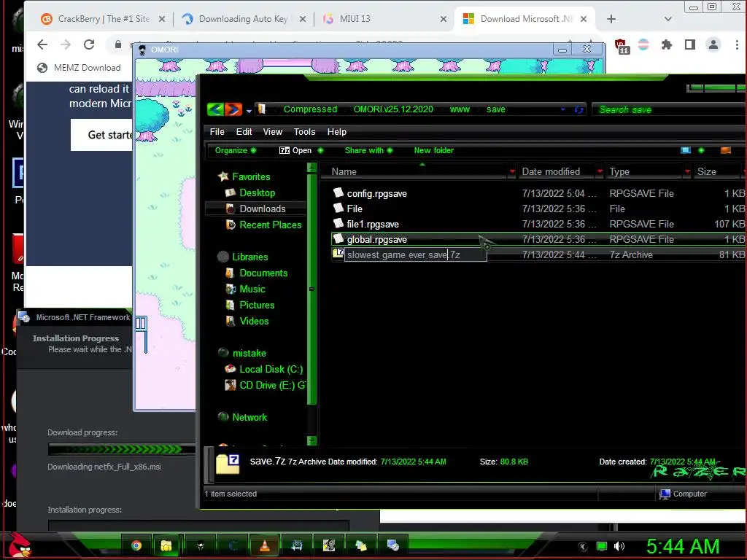The width and height of the screenshot is (747, 560).
Task: Open the Edit menu in Explorer
Action: 244,132
